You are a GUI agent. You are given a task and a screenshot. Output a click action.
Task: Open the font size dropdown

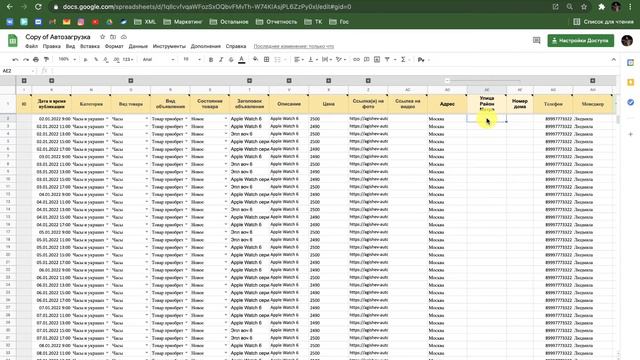click(192, 60)
